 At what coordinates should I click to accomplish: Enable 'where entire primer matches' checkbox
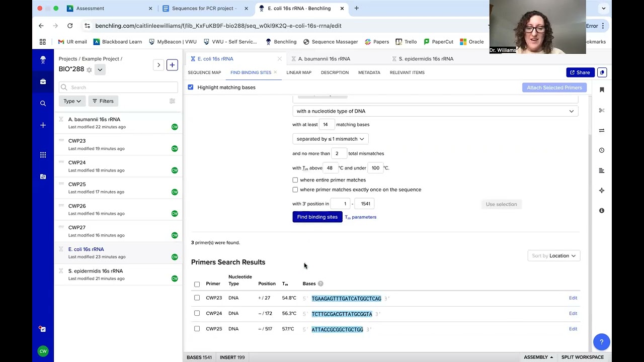click(x=295, y=180)
